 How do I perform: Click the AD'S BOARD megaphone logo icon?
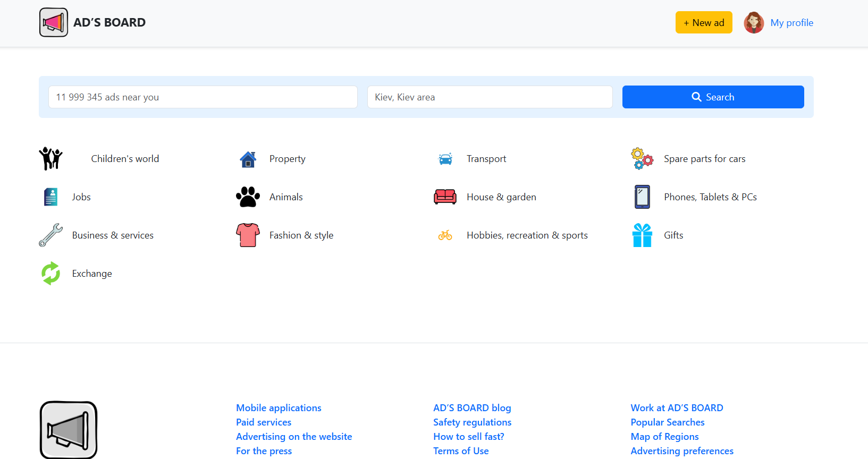[54, 22]
